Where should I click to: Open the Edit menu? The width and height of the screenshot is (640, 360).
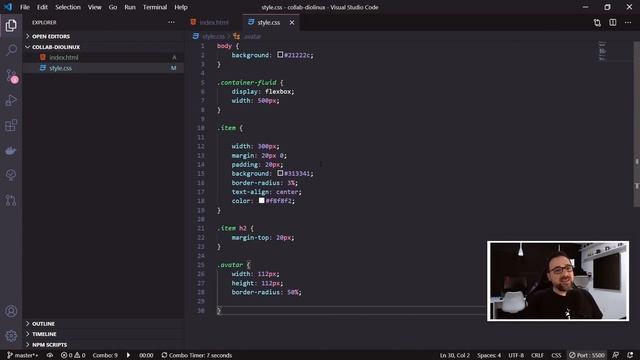[42, 7]
